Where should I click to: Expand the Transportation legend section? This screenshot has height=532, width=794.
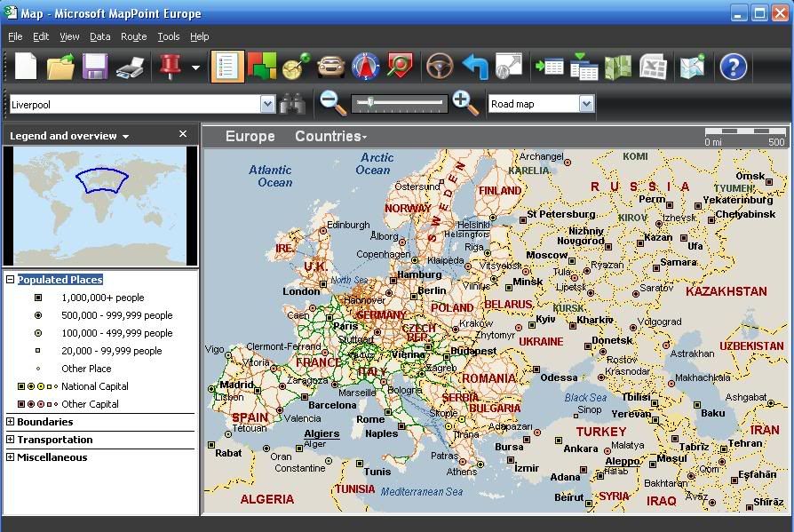point(10,440)
